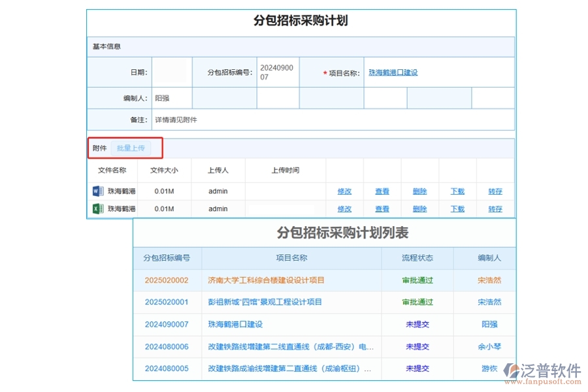Click editor name 宋浩然 in the list
The width and height of the screenshot is (588, 392).
tap(489, 280)
